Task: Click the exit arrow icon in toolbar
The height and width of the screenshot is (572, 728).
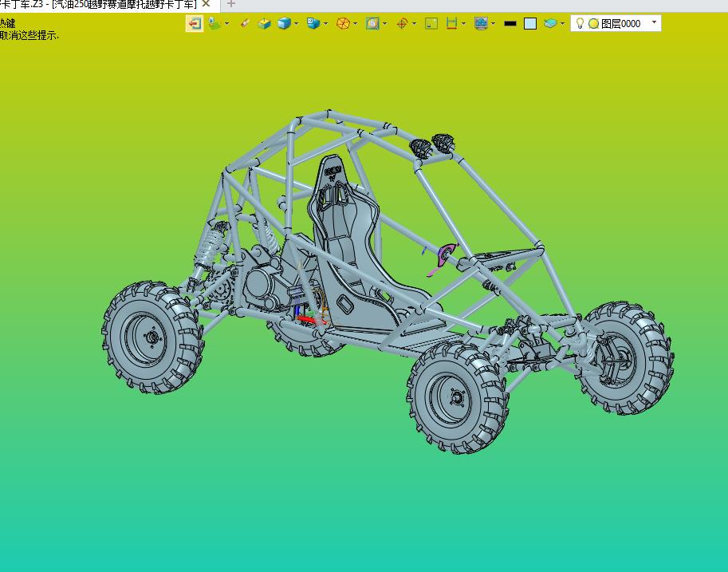Action: (x=194, y=24)
